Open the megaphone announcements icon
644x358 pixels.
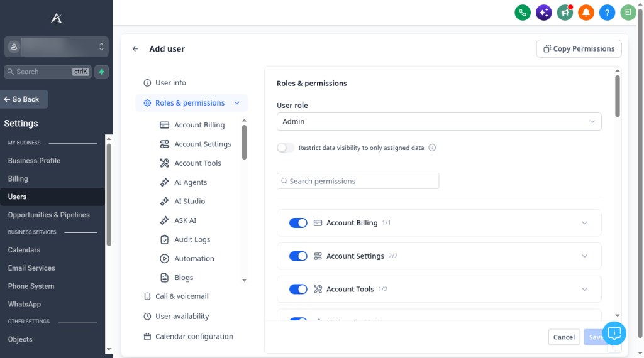[x=565, y=13]
